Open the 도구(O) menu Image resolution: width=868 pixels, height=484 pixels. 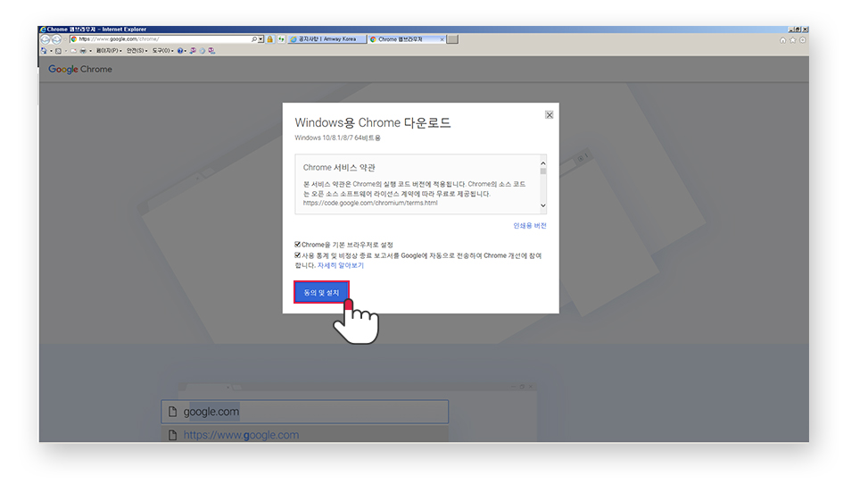(162, 50)
